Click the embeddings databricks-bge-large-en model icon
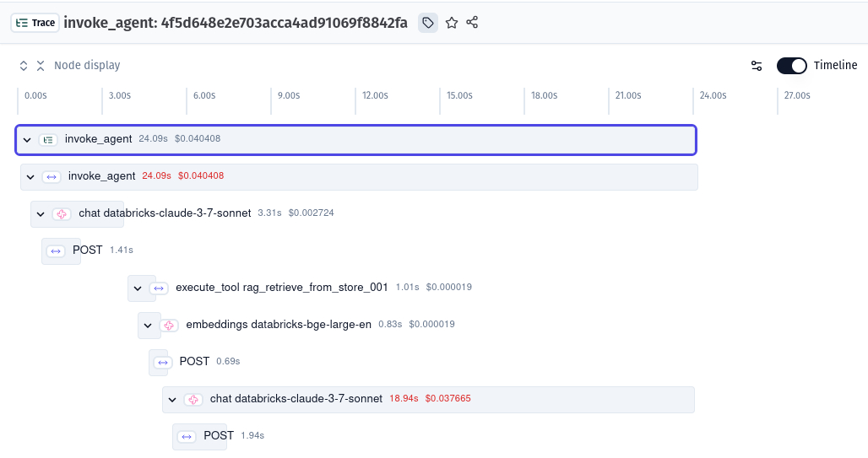 click(169, 325)
